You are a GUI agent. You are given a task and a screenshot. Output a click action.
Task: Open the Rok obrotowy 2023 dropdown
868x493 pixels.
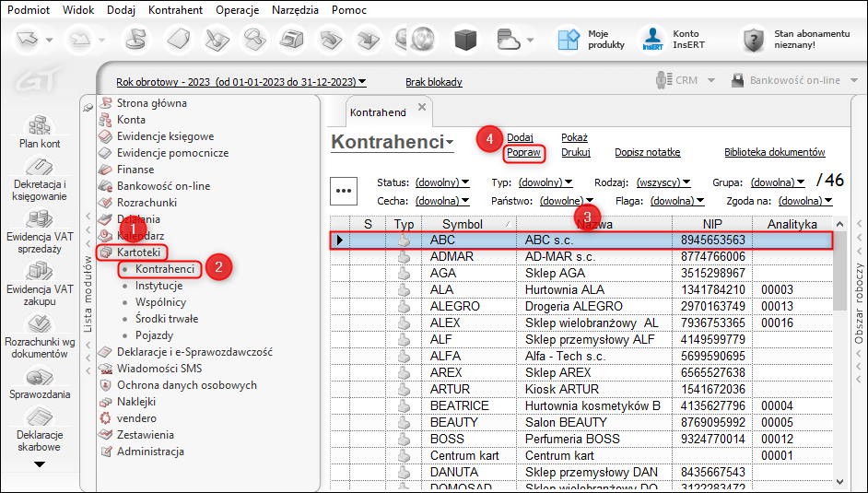[241, 82]
